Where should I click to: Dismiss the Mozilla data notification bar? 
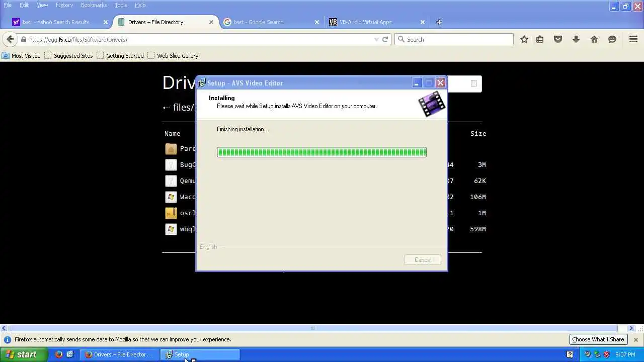[635, 339]
